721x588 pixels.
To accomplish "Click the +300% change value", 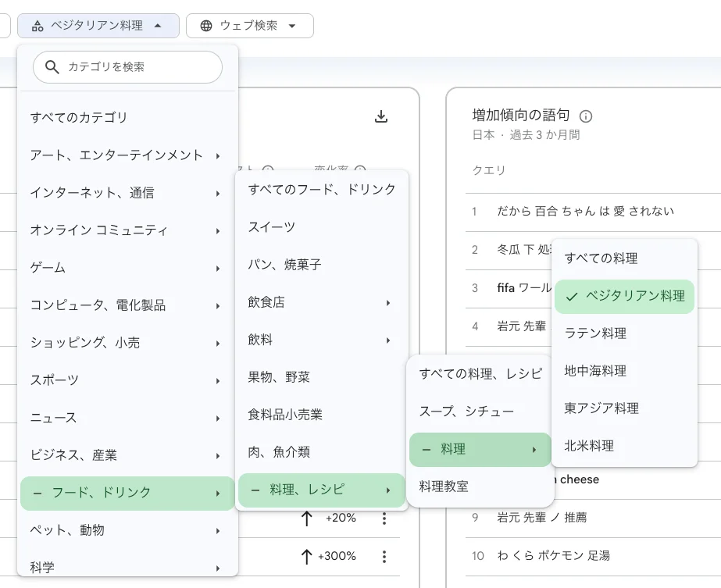I will [x=337, y=556].
